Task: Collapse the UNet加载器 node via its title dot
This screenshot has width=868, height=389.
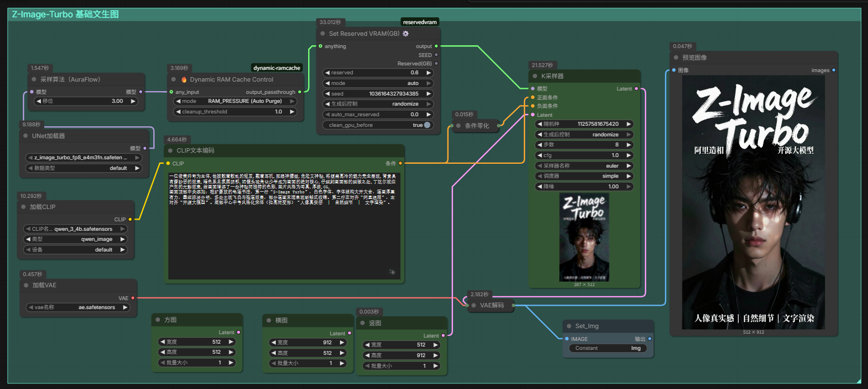Action: pyautogui.click(x=26, y=136)
